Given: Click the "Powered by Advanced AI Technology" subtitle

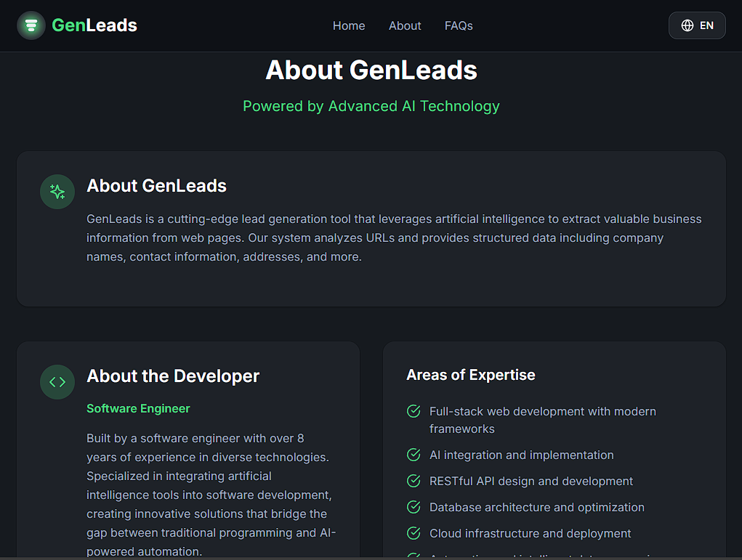Looking at the screenshot, I should [x=371, y=106].
